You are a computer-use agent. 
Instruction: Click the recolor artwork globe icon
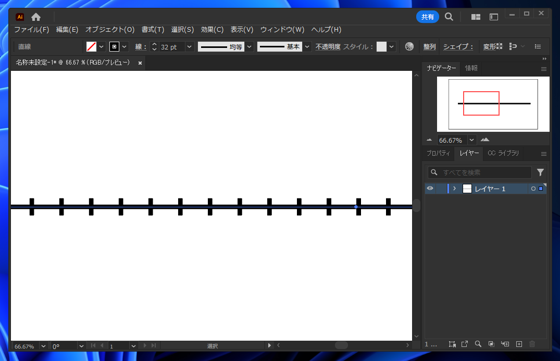point(409,46)
